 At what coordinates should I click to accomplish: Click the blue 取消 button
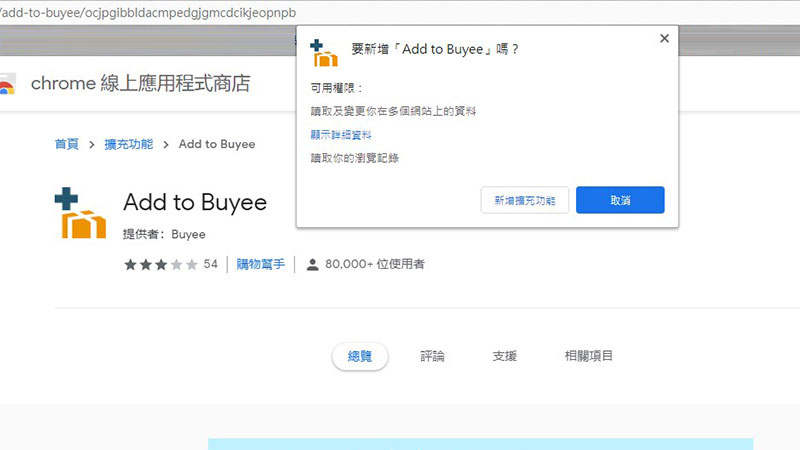(x=620, y=200)
